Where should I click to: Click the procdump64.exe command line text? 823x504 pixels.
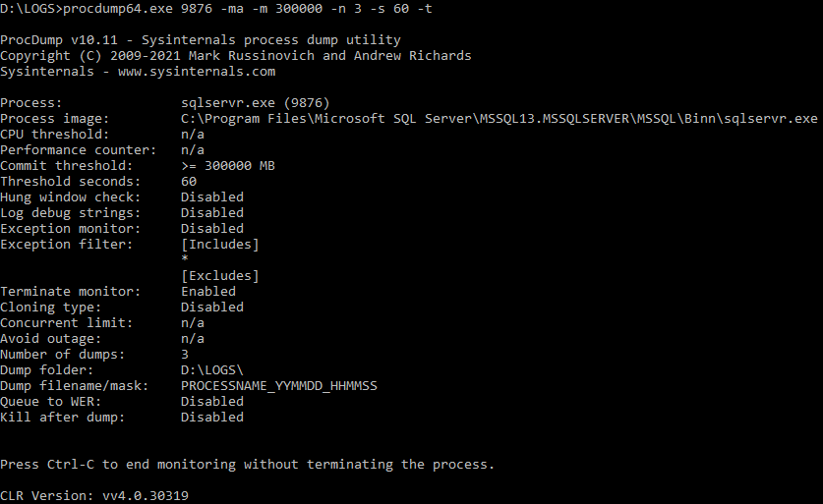(x=247, y=9)
